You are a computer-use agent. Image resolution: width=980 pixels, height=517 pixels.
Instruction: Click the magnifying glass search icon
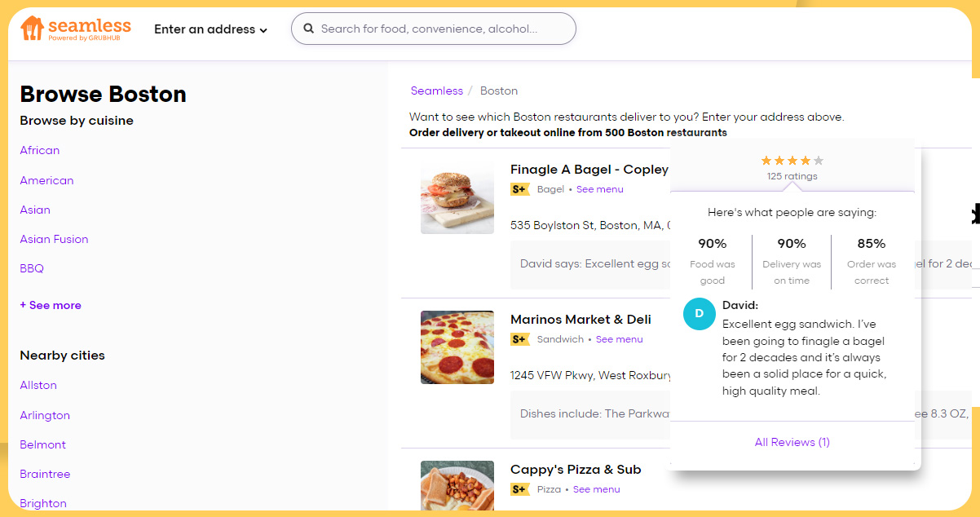309,28
